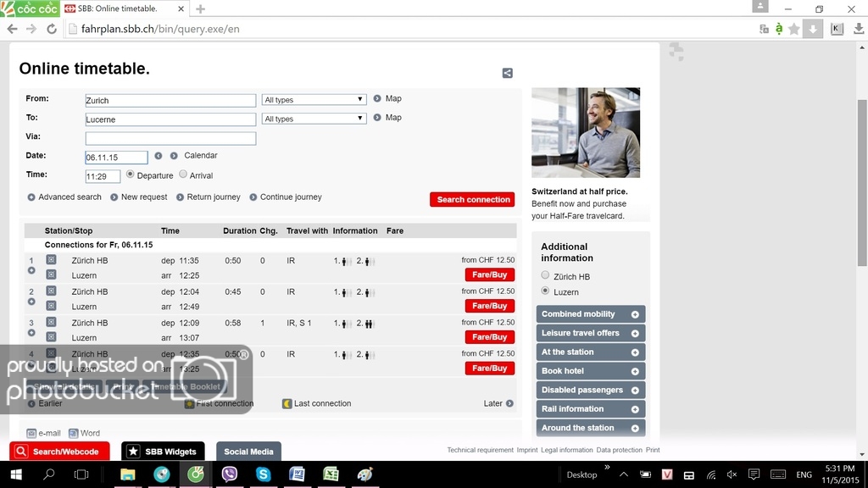The image size is (868, 488).
Task: Expand the Rail information section
Action: (591, 409)
